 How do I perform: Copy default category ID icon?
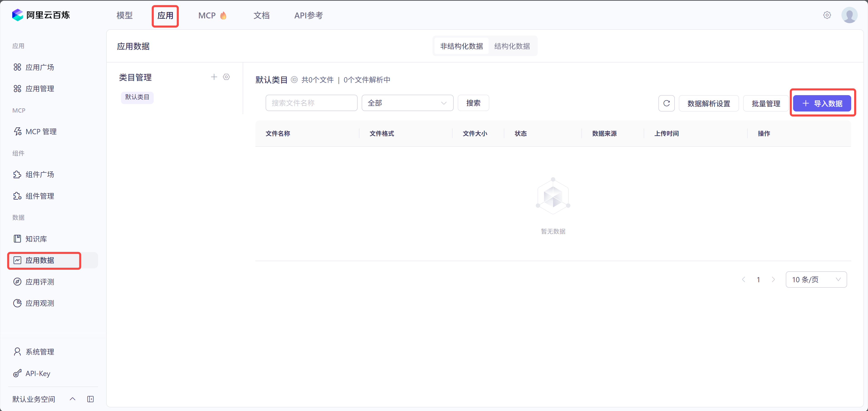(294, 80)
